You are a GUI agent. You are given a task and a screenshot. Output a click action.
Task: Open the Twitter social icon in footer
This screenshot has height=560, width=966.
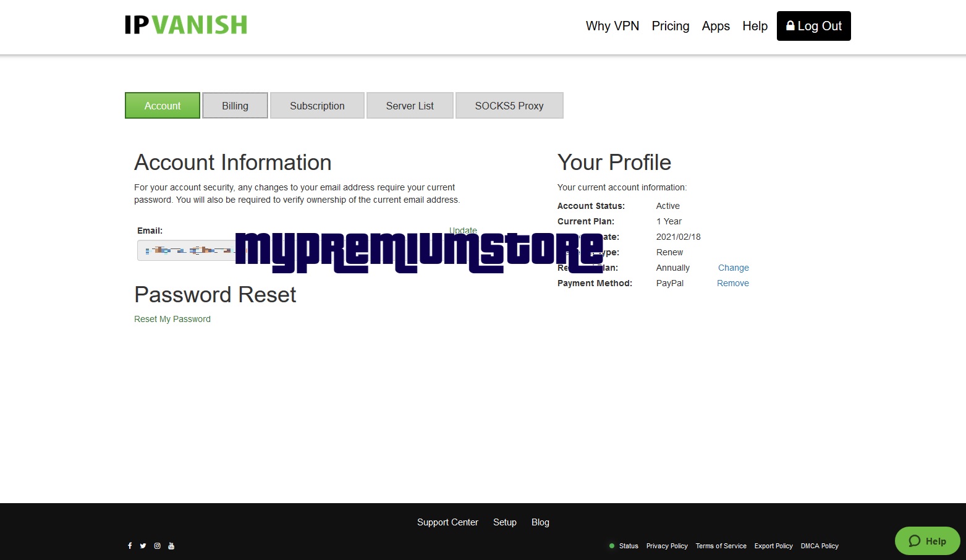pyautogui.click(x=143, y=546)
